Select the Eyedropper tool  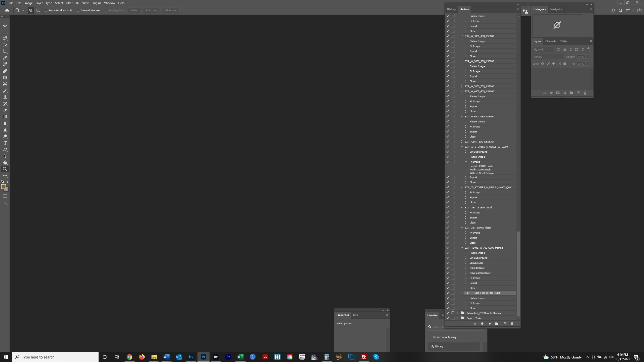pos(5,58)
